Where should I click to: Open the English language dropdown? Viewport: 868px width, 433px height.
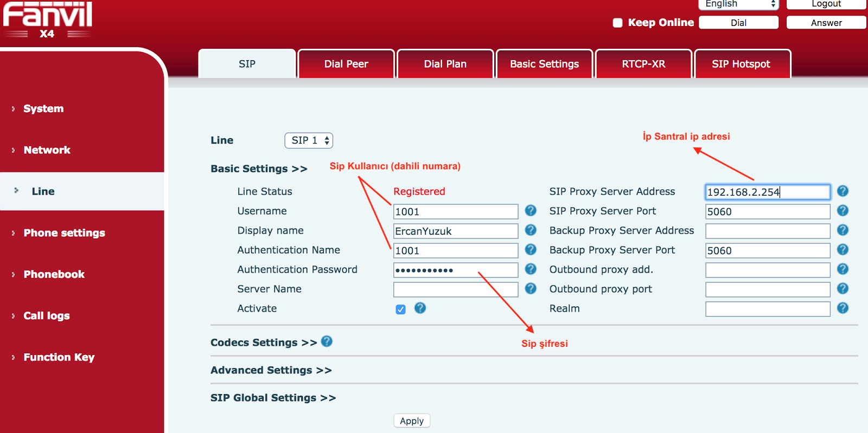[x=738, y=4]
